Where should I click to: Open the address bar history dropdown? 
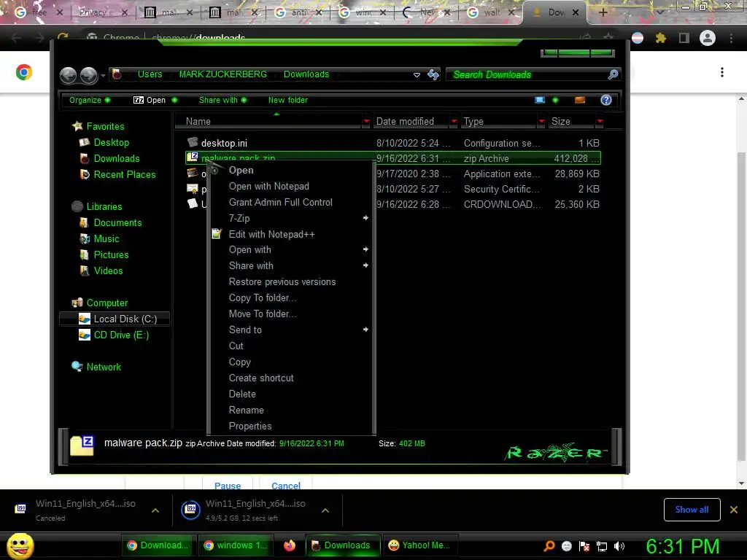[417, 75]
